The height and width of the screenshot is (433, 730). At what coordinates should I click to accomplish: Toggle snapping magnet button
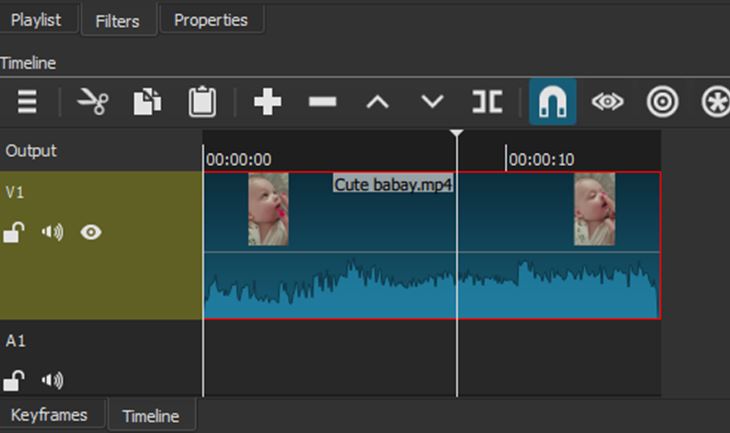click(x=553, y=101)
